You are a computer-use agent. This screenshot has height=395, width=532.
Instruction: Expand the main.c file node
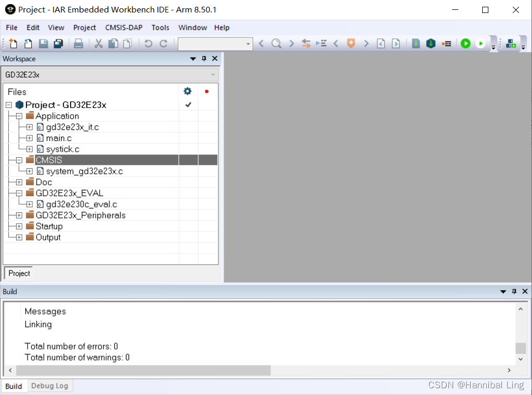point(30,138)
